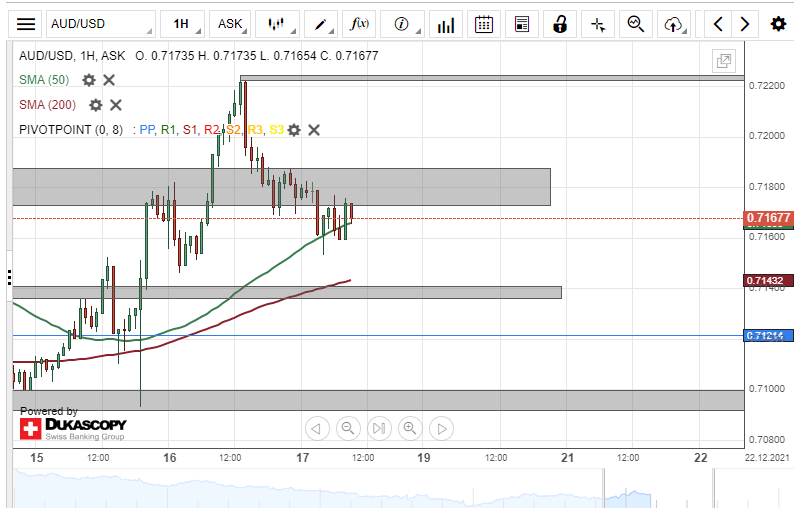The image size is (800, 521).
Task: Click the three-dot side panel handle
Action: [9, 278]
